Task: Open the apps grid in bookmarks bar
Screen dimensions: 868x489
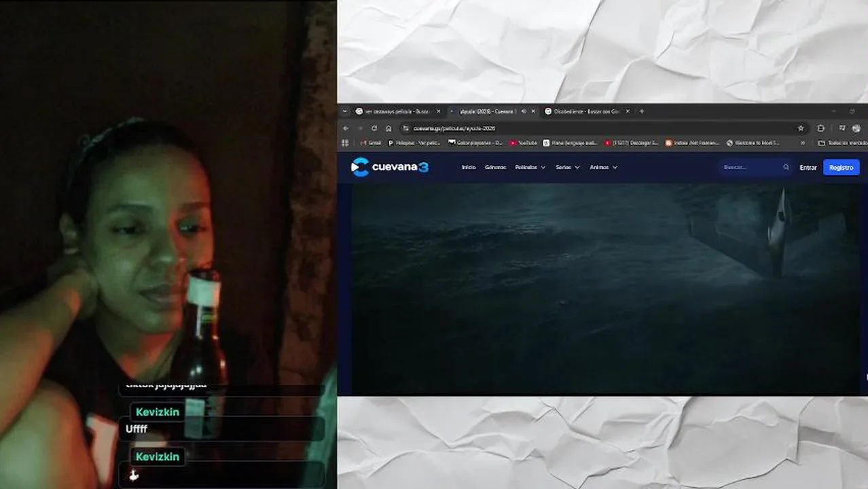Action: (x=345, y=143)
